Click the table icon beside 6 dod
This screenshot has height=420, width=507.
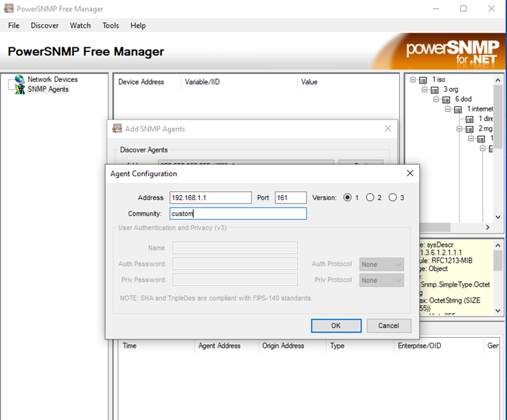point(446,99)
